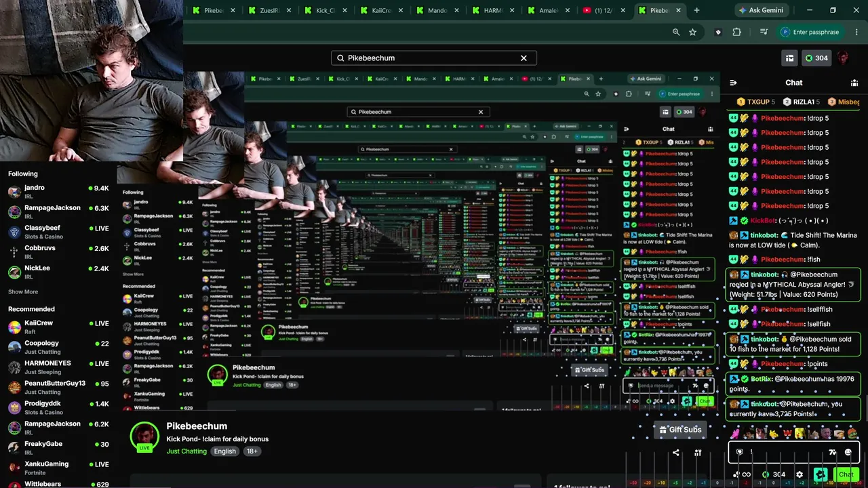Close the ZuesIR browser tab
This screenshot has height=488, width=868.
(x=289, y=10)
